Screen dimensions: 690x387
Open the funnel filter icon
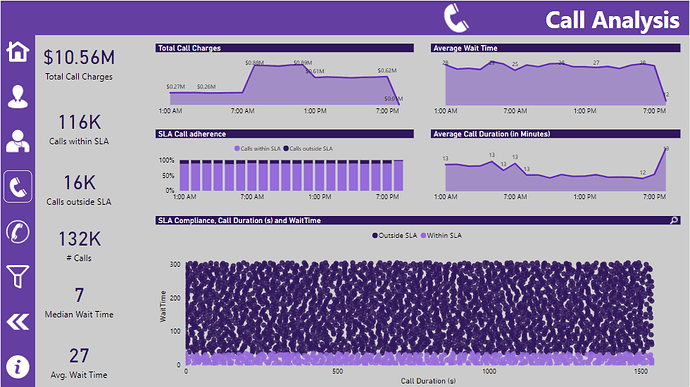pyautogui.click(x=18, y=276)
